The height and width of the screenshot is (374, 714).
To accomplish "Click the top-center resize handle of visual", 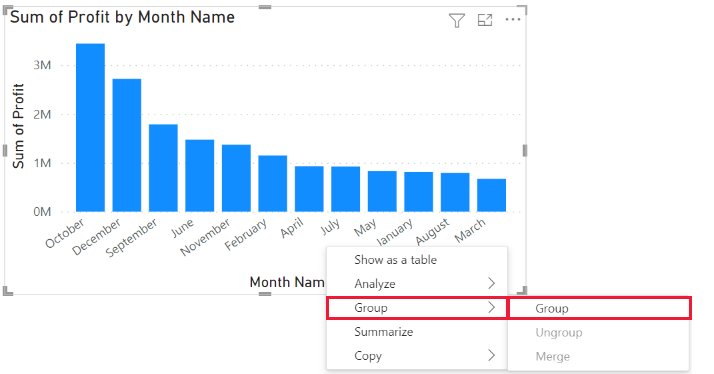I will tap(265, 7).
